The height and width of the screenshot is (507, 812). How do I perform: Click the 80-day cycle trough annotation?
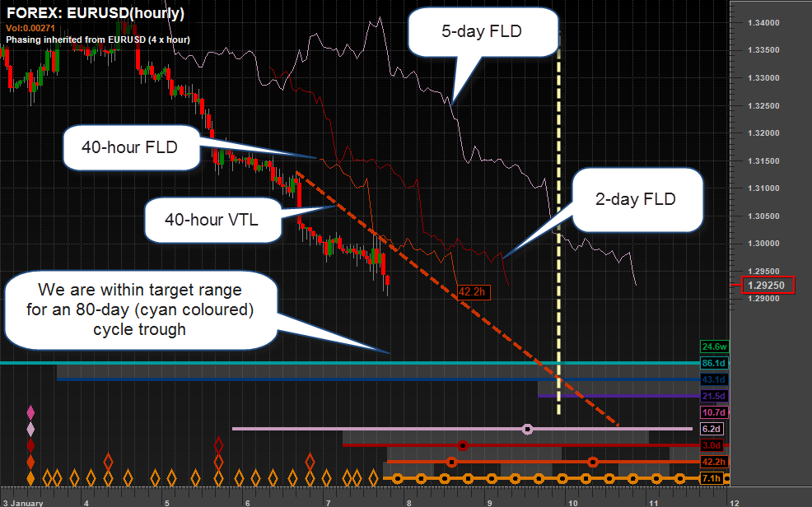[139, 310]
